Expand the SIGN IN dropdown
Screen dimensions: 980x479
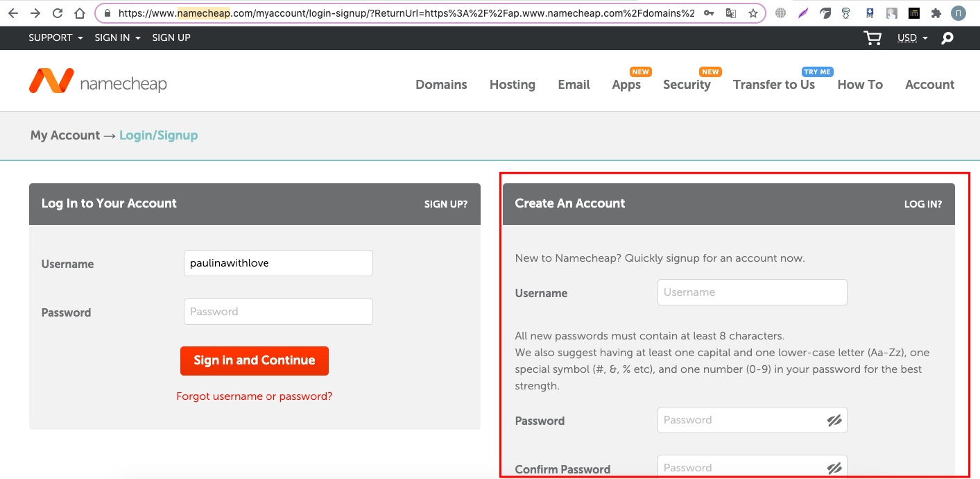coord(117,37)
